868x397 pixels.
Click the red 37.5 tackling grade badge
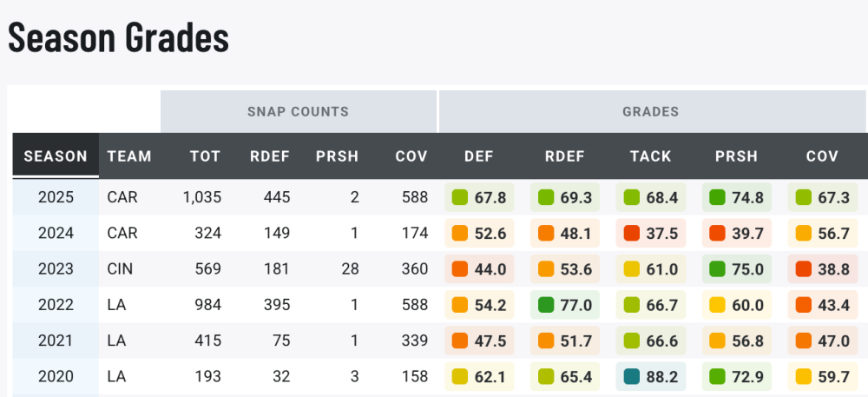650,233
